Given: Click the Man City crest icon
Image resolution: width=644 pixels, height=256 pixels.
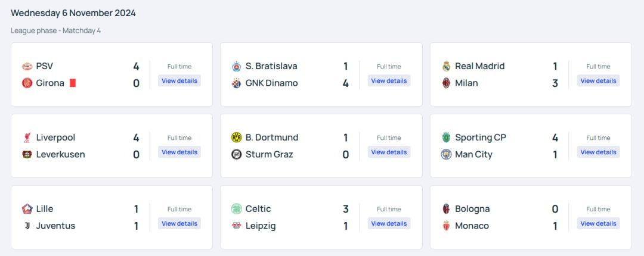Looking at the screenshot, I should click(x=446, y=154).
